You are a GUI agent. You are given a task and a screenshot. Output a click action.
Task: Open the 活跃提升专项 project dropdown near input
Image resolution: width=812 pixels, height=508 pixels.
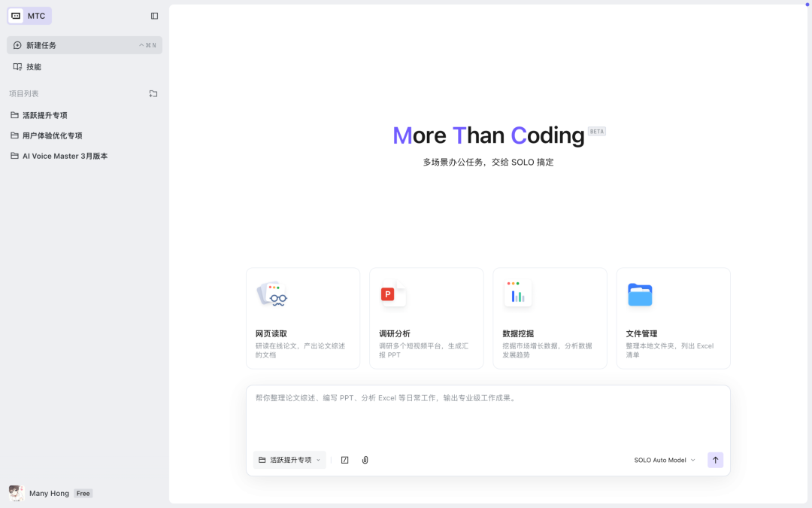tap(289, 460)
